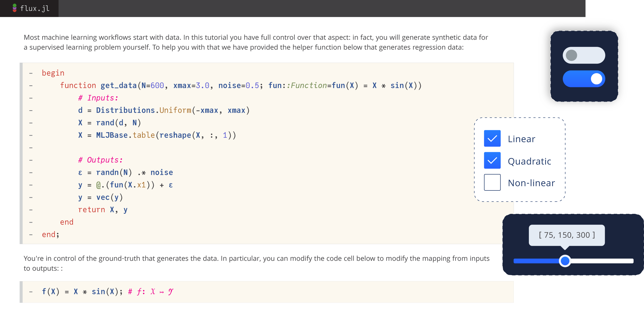Switch to the flux.jl tab label
Viewport: 644px width, 317px height.
[x=35, y=9]
